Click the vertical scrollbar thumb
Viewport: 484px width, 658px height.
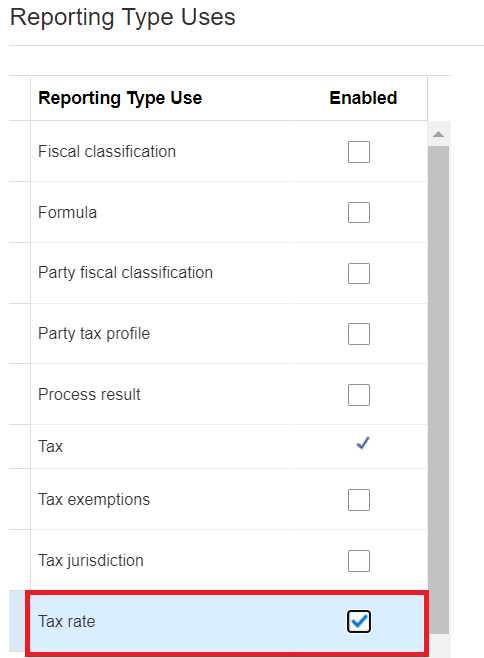click(x=439, y=390)
